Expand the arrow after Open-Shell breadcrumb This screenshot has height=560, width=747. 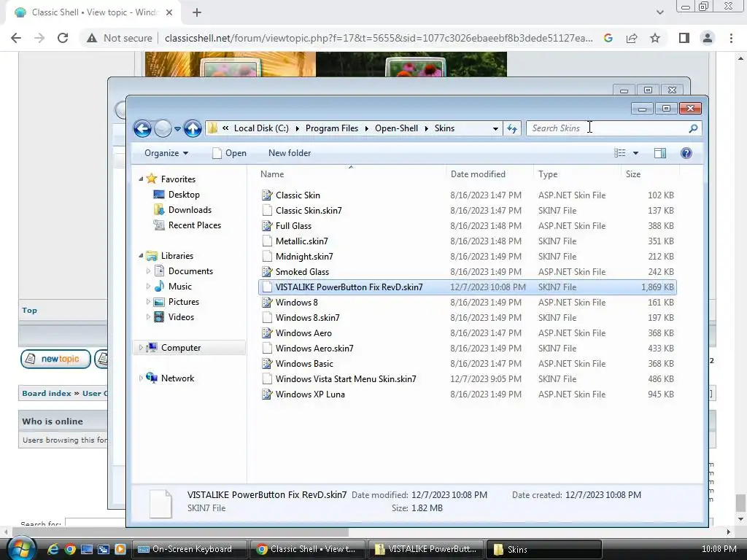coord(426,128)
